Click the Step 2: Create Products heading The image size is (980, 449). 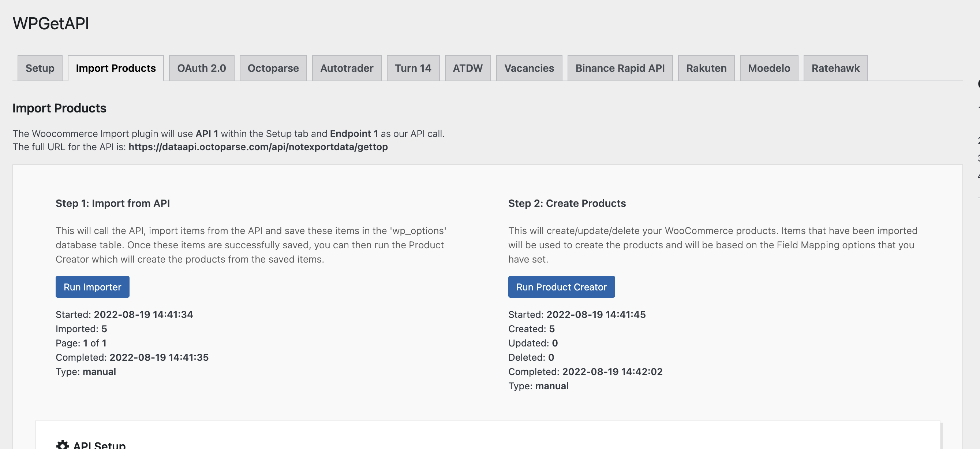[x=567, y=203]
